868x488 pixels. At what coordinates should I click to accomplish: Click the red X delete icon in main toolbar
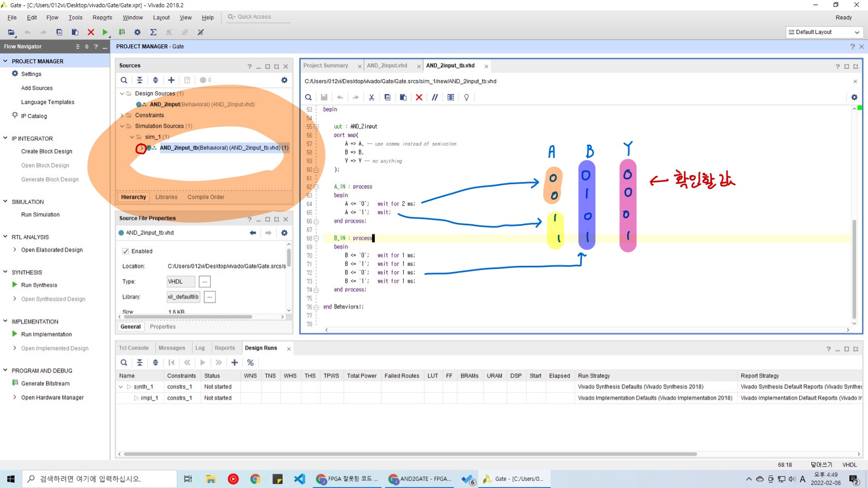click(91, 32)
